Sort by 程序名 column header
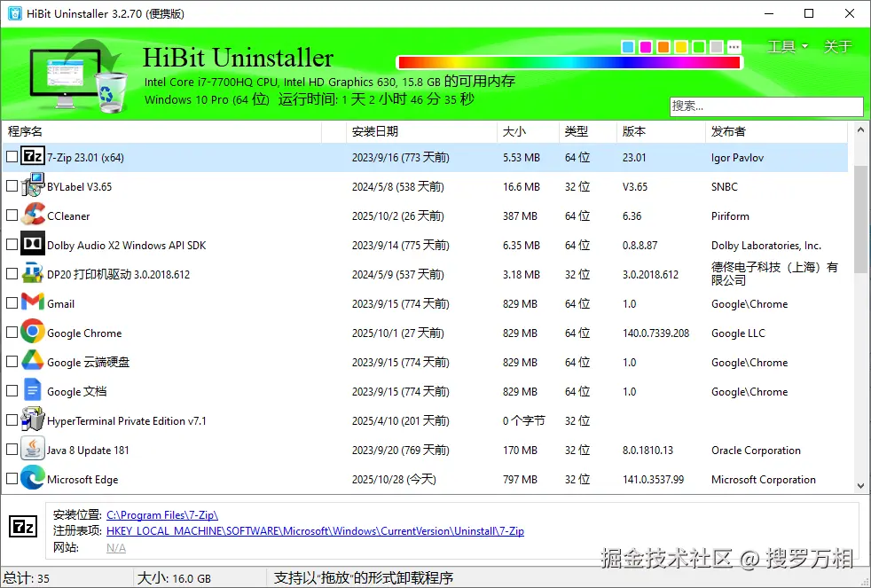The width and height of the screenshot is (871, 588). 161,131
